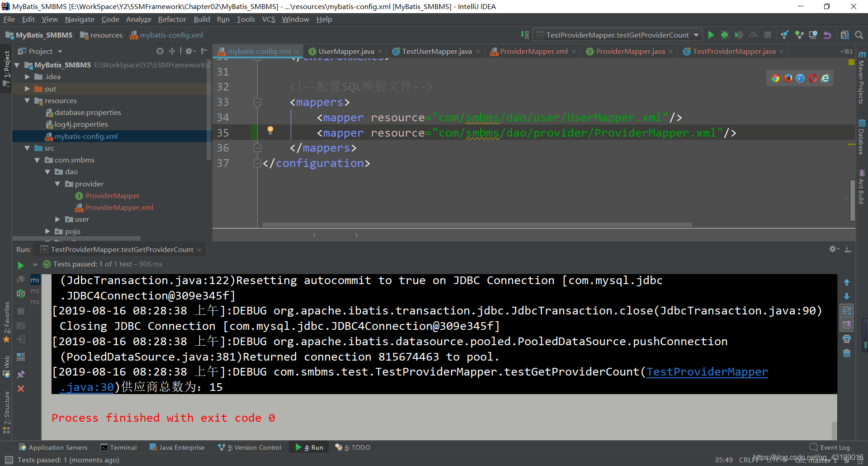This screenshot has width=868, height=466.
Task: Open preview in Chrome browser icon
Action: pos(775,78)
